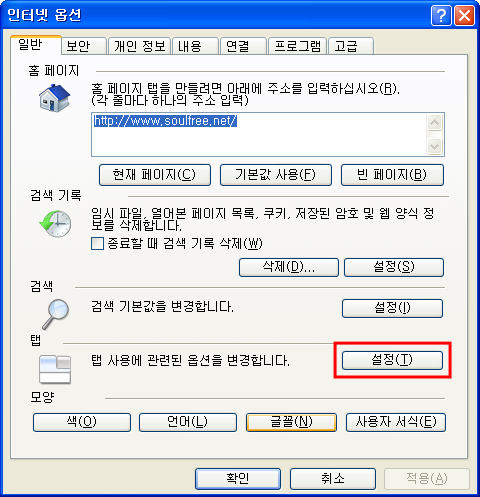Switch to the 고급 tab
Viewport: 480px width, 497px height.
[351, 46]
